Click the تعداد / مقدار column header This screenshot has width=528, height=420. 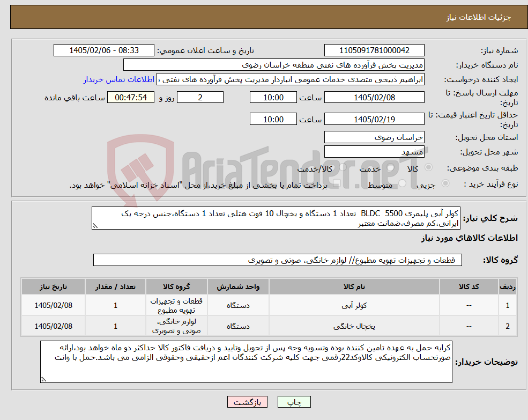click(115, 286)
